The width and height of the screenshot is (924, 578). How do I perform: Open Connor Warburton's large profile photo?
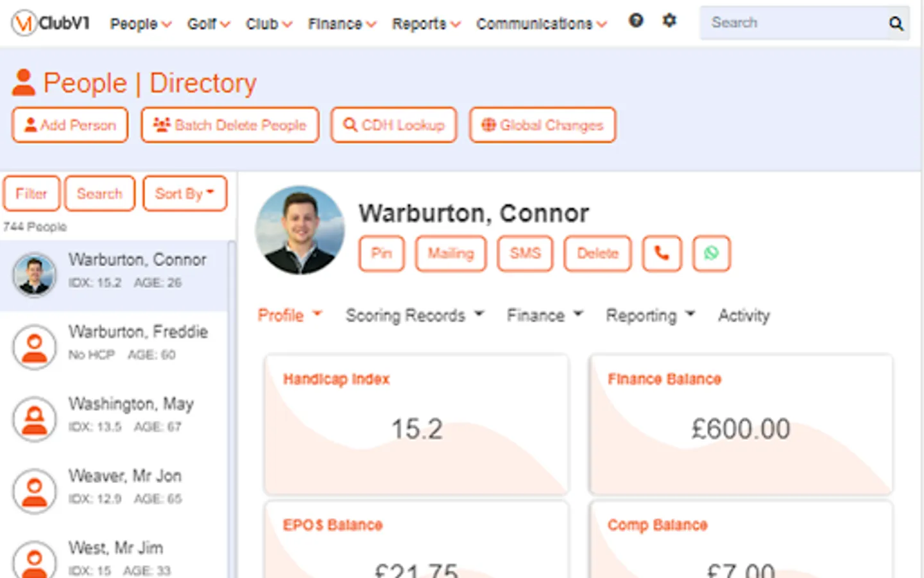[300, 230]
